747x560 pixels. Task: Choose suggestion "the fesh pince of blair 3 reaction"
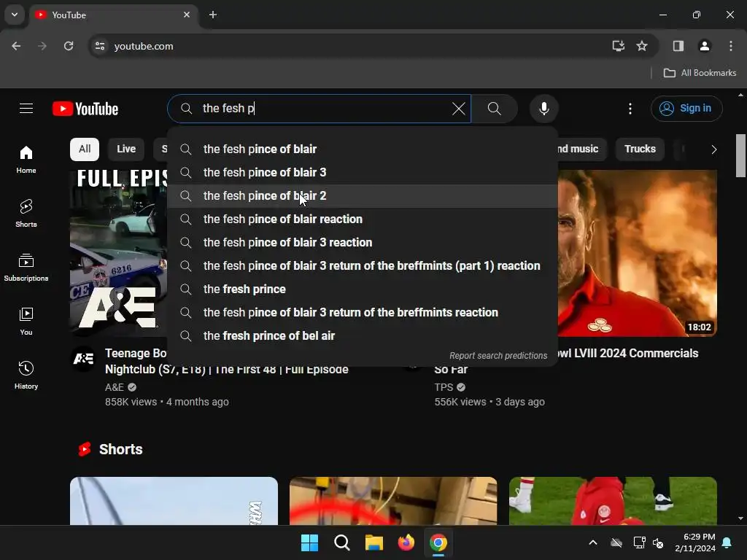tap(362, 242)
